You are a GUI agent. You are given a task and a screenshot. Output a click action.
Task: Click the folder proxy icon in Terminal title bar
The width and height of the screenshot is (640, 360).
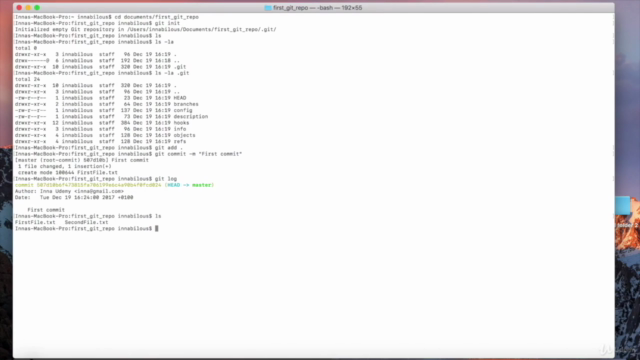[x=268, y=8]
